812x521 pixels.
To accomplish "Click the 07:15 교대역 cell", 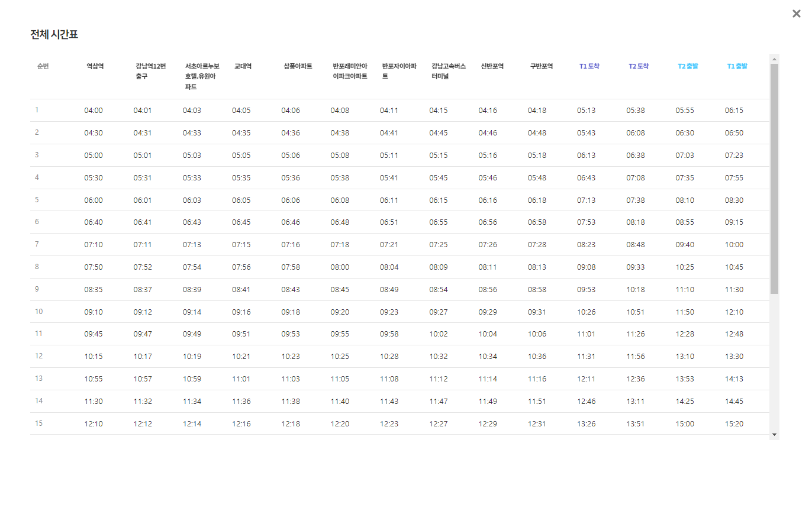I will click(x=241, y=245).
